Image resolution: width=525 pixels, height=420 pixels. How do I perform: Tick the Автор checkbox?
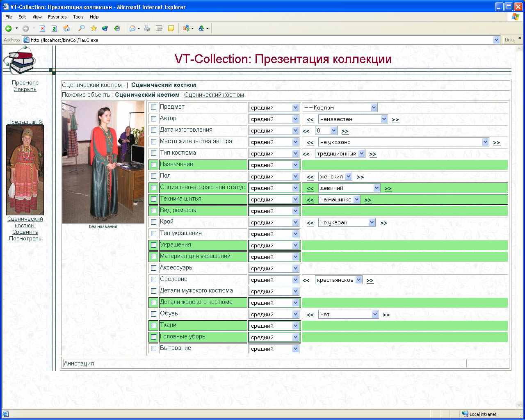tap(153, 119)
